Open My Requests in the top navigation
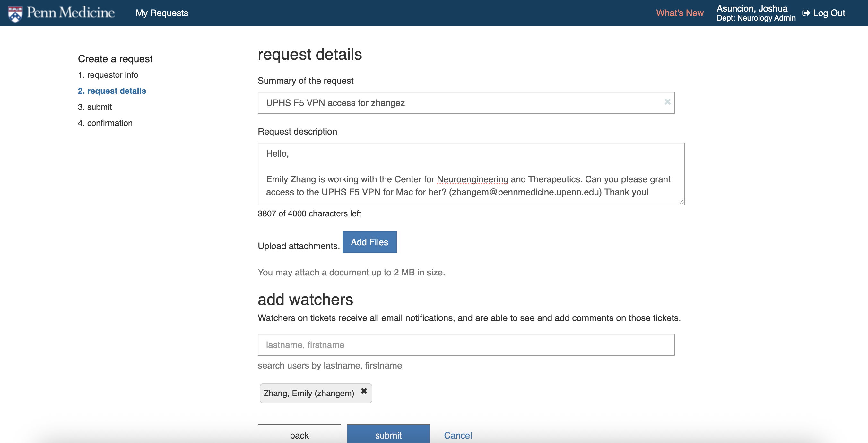This screenshot has height=443, width=868. [x=162, y=13]
